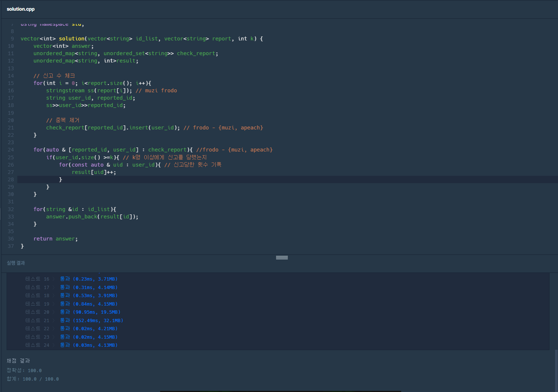Click the 'for(string &id : id_list){' line

(75, 209)
